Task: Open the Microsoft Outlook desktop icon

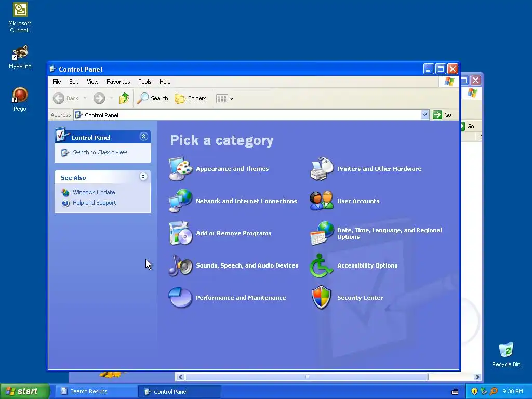Action: [x=20, y=17]
